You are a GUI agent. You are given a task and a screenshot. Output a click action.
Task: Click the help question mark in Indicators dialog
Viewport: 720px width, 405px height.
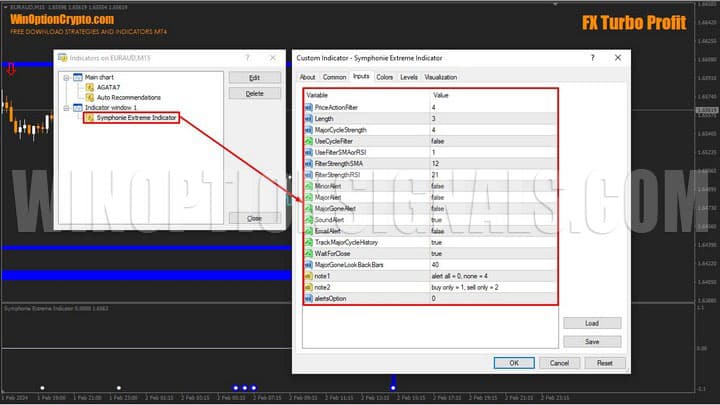[x=247, y=60]
